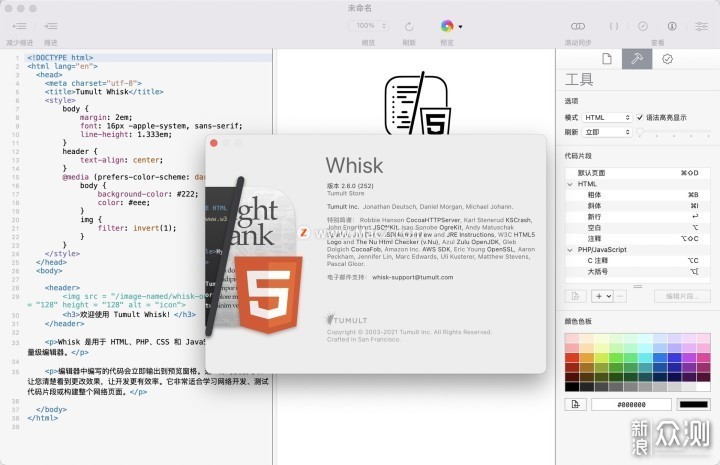Click the black current color well
The image size is (720, 465).
(693, 404)
